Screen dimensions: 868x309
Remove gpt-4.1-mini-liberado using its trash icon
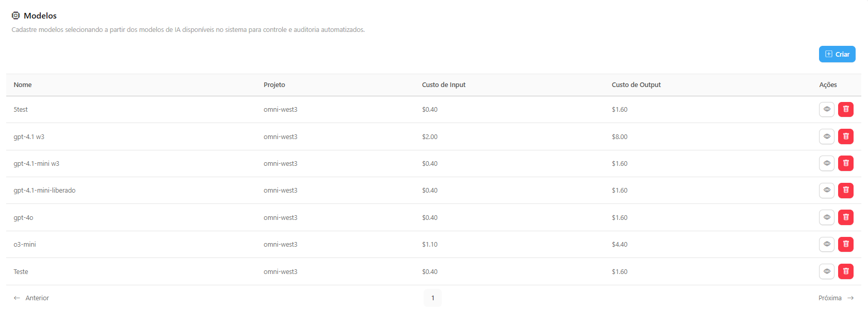point(845,191)
